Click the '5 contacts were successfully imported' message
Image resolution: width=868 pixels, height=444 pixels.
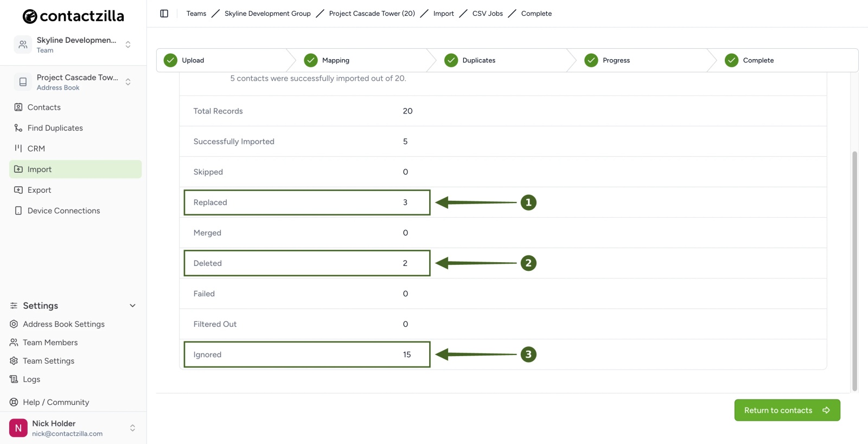318,78
